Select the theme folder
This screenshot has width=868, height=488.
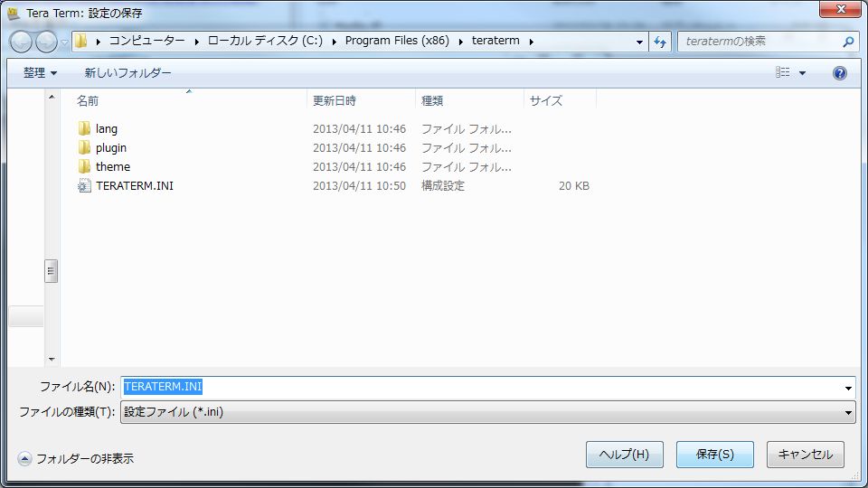(x=112, y=167)
